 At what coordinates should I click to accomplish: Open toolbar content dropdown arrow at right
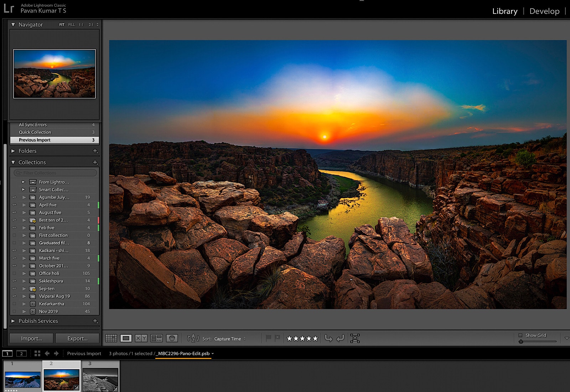pos(566,338)
